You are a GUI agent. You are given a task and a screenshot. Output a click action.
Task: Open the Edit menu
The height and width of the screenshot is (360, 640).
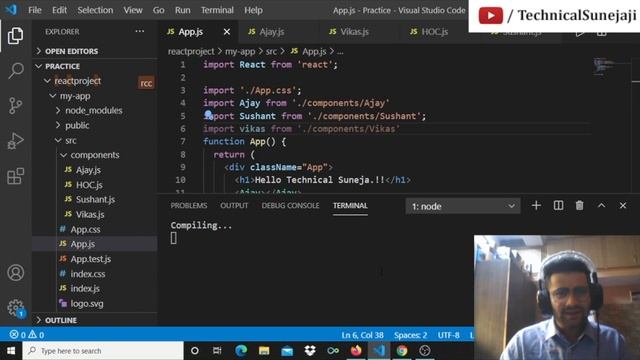(x=59, y=10)
